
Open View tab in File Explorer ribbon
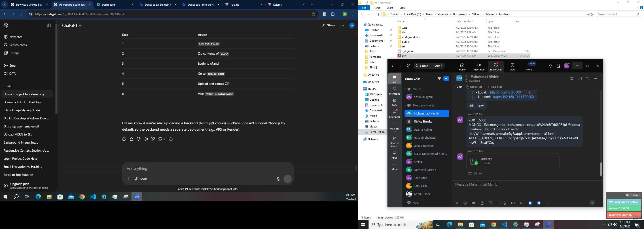click(402, 8)
